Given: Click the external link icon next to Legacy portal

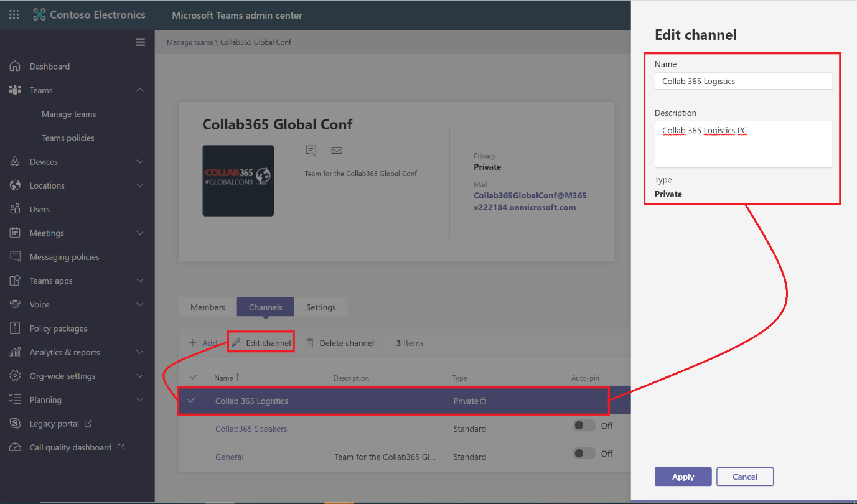Looking at the screenshot, I should click(x=88, y=423).
